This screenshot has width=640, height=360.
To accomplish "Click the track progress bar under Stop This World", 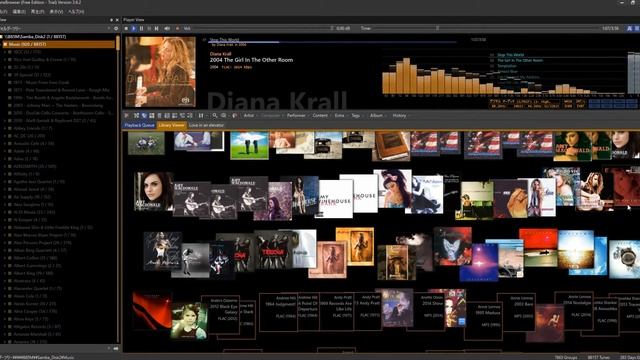I will tap(333, 42).
